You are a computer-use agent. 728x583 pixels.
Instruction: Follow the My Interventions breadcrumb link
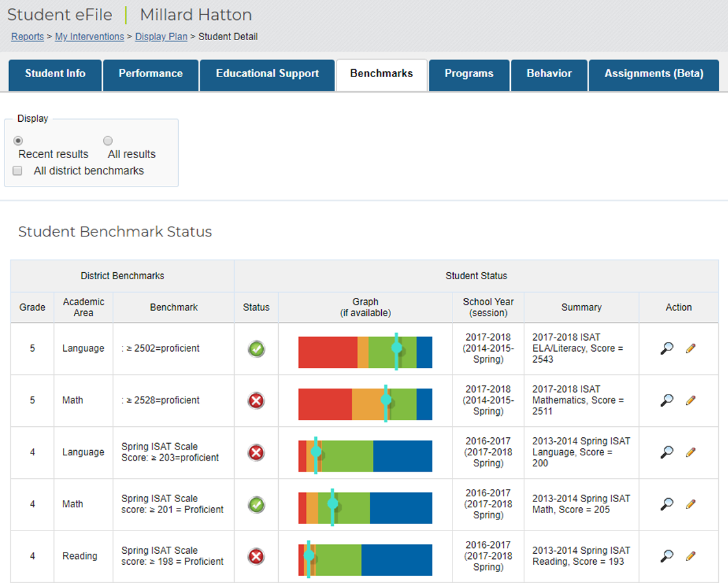[89, 37]
